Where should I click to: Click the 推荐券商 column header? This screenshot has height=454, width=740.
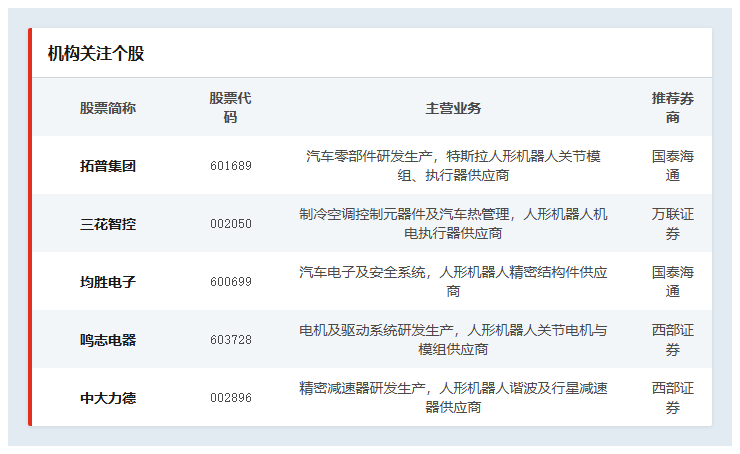click(673, 108)
